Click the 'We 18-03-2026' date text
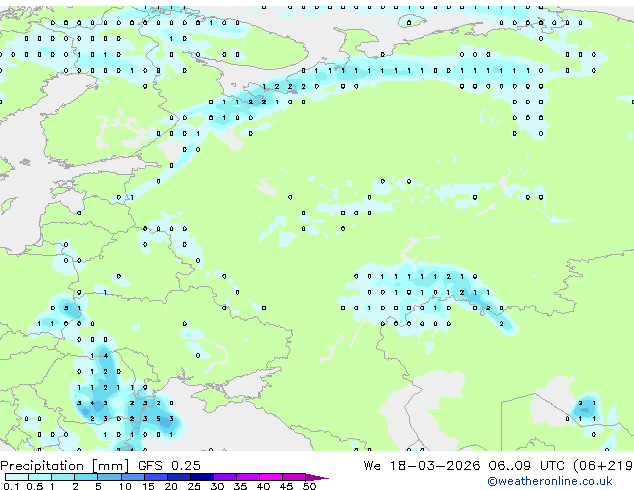This screenshot has width=634, height=490. [422, 465]
